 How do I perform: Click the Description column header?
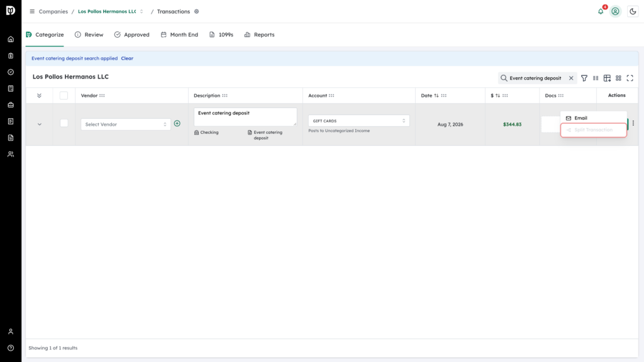(207, 96)
